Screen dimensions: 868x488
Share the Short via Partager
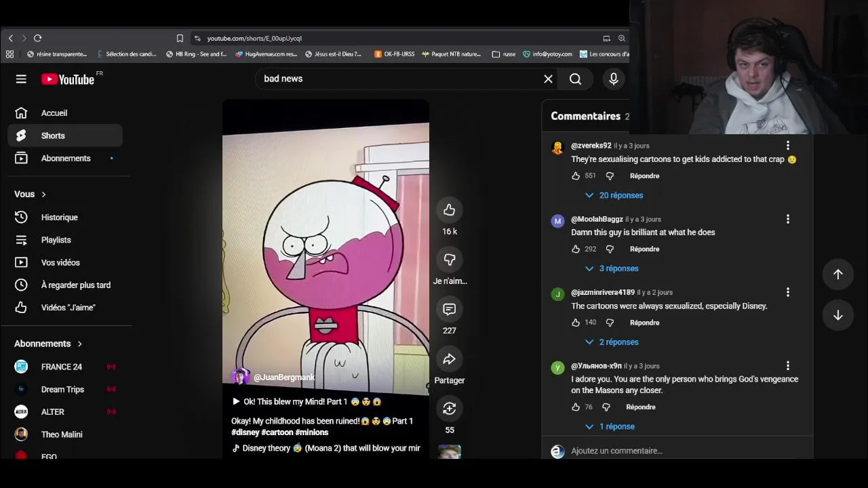449,359
